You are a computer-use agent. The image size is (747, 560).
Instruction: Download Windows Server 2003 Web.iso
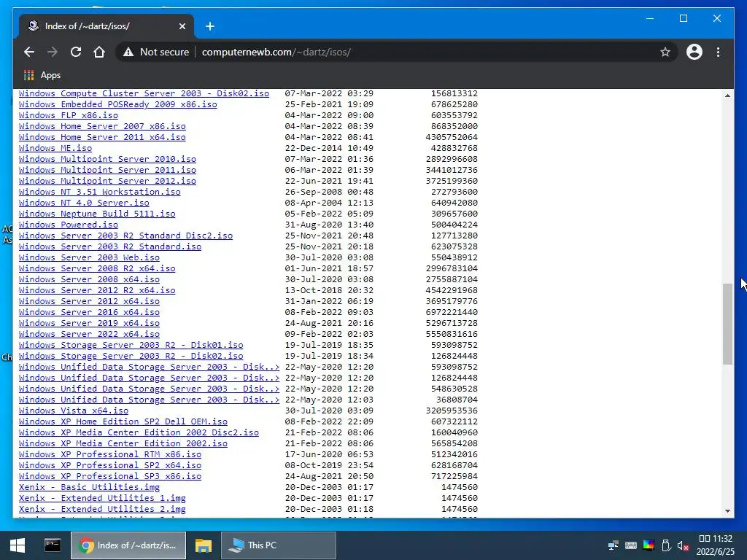coord(89,257)
